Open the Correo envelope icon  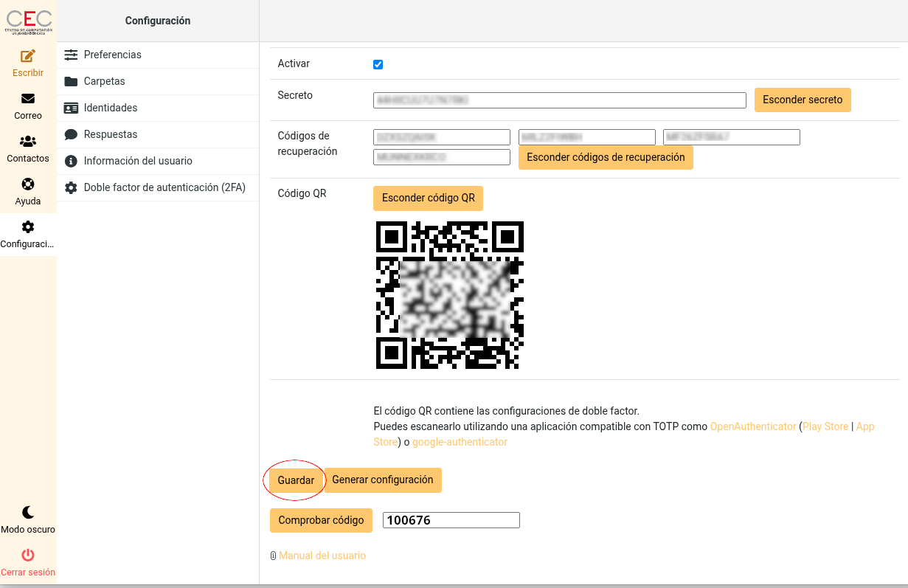[x=28, y=99]
